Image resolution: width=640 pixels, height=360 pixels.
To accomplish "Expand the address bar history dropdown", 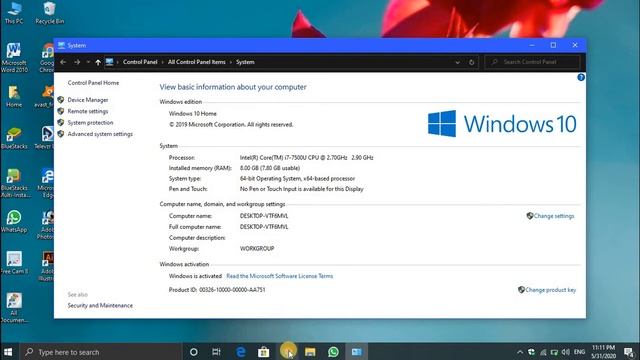I will coord(458,62).
